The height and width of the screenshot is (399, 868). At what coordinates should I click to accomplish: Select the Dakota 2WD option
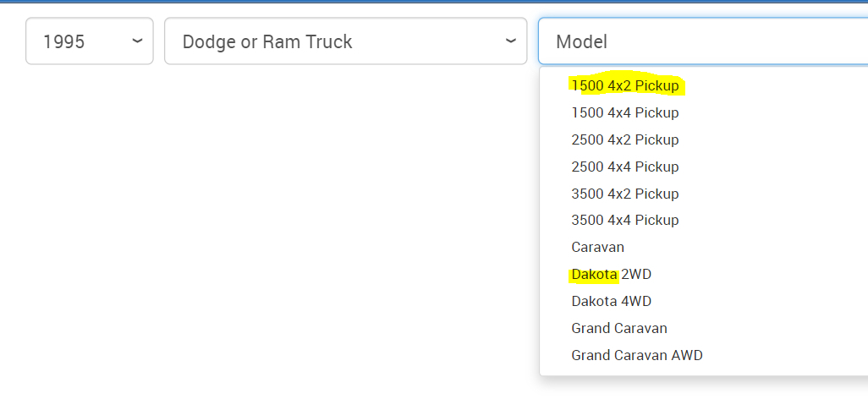click(x=611, y=274)
